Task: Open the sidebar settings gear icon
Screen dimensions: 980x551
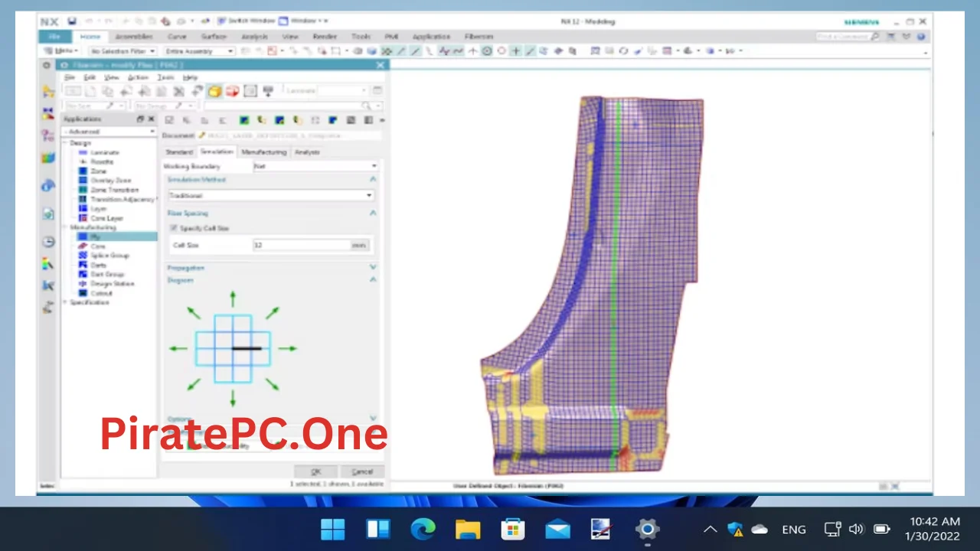Action: [47, 66]
